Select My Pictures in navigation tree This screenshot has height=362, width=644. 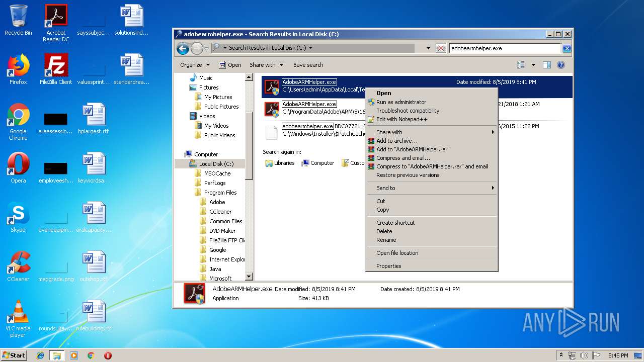pos(213,97)
